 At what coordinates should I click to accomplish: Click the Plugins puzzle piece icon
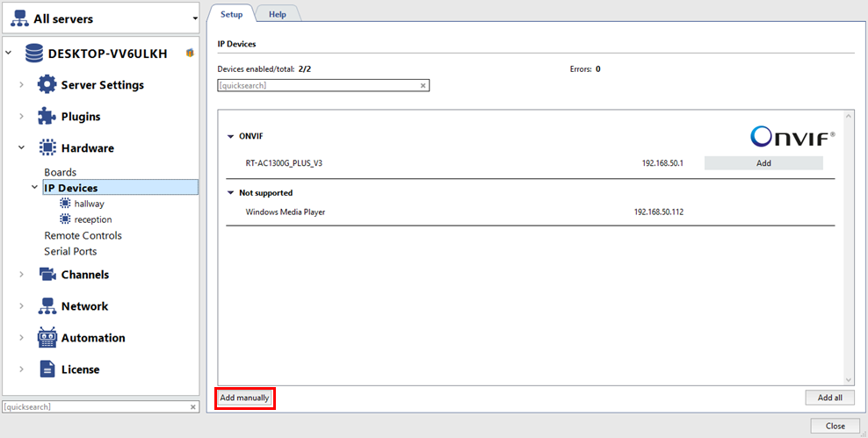pyautogui.click(x=47, y=117)
